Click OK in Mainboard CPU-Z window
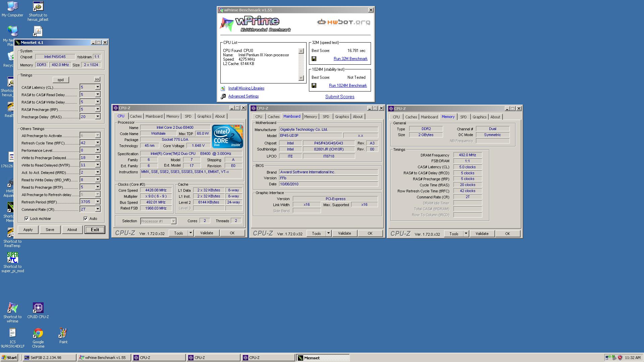 coord(370,233)
